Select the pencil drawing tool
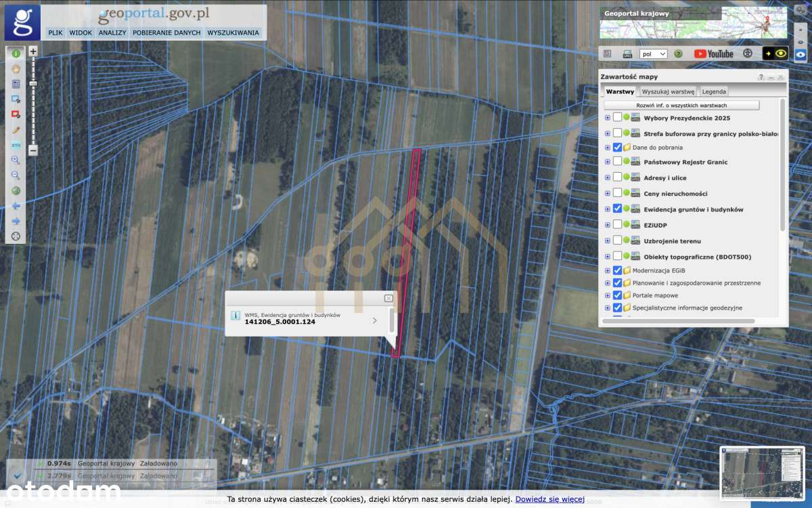Viewport: 812px width, 508px height. point(16,130)
